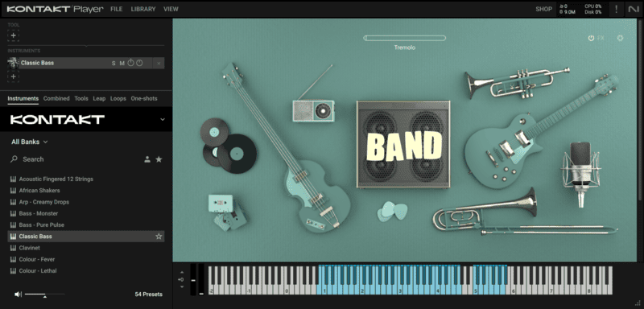
Task: Click keyboard icon beside Clavinet
Action: tap(13, 248)
